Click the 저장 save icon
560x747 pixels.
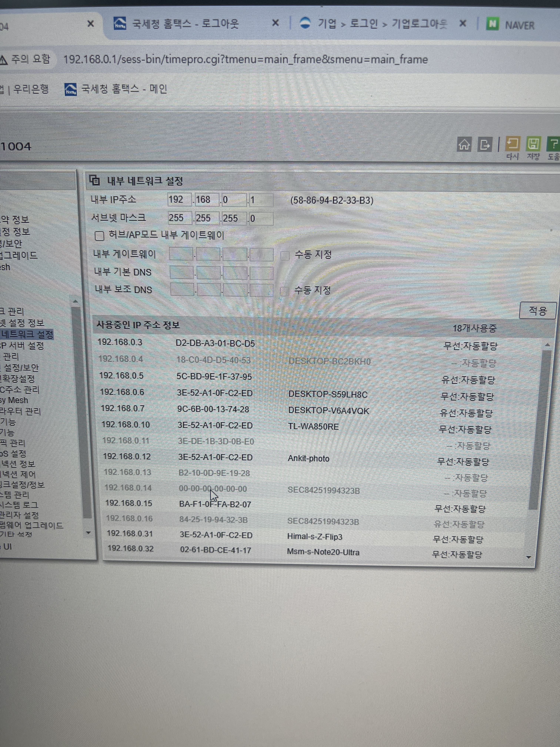pyautogui.click(x=533, y=144)
